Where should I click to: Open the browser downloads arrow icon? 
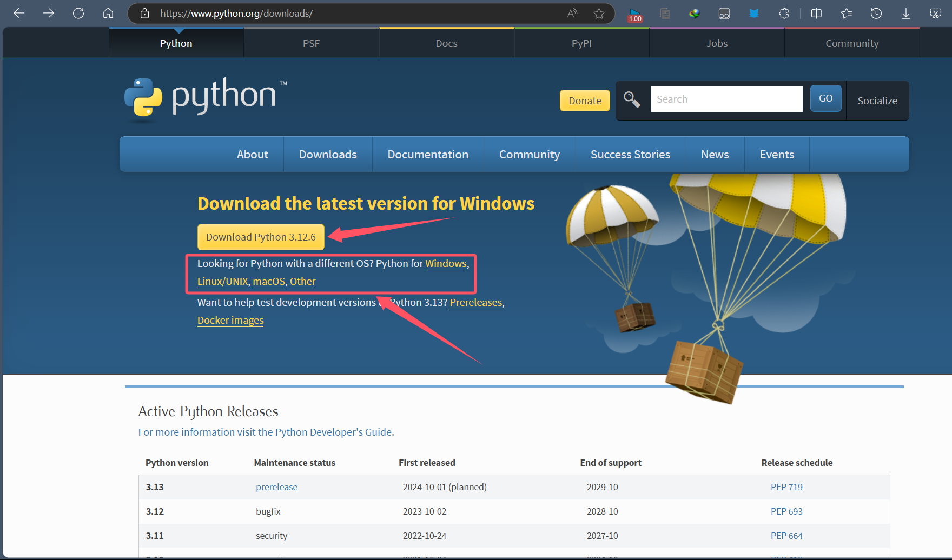pyautogui.click(x=905, y=14)
